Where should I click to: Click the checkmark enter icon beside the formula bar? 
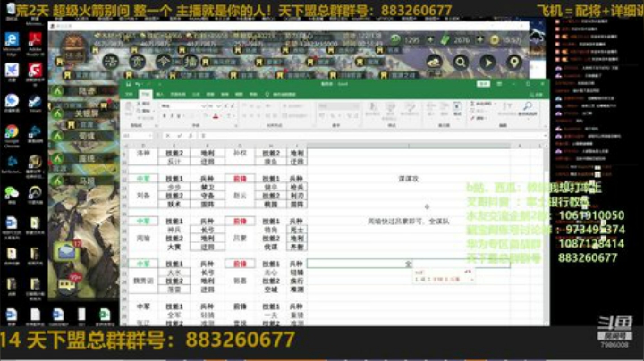tap(180, 136)
